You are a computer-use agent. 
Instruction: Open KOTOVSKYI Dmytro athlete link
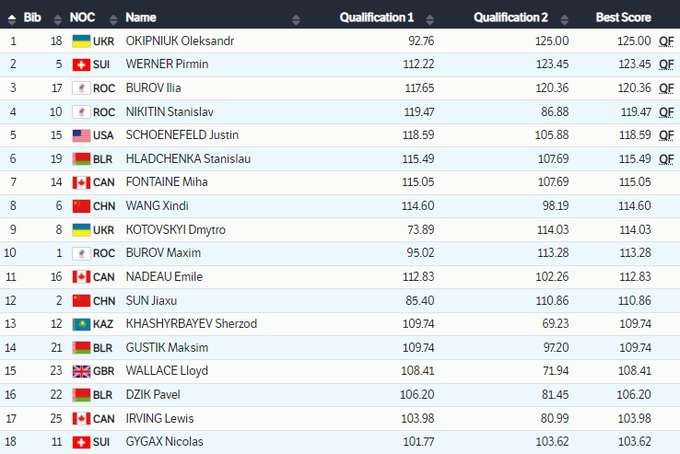(x=175, y=230)
